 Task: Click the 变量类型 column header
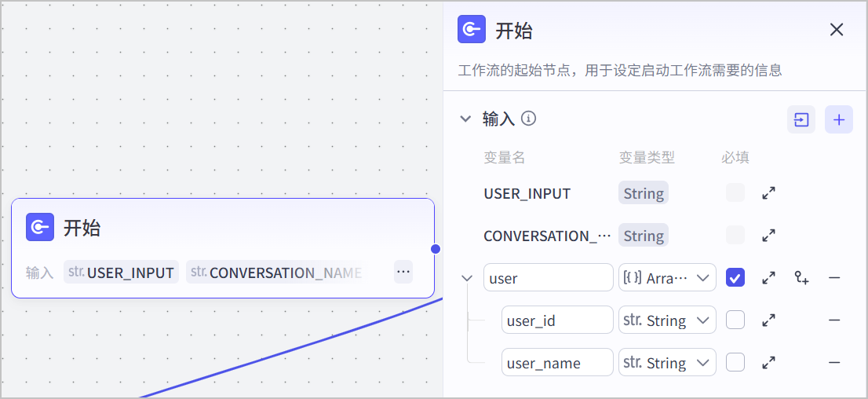point(647,157)
